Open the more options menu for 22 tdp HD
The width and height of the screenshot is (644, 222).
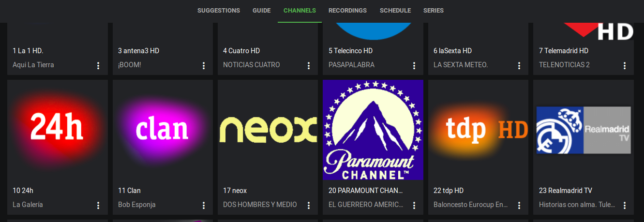[519, 206]
